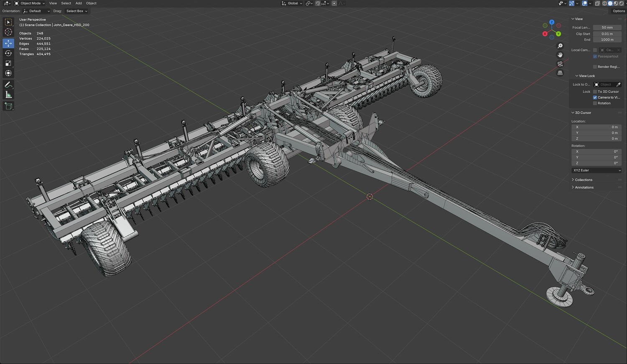Click the Triangles 404,495 statistic text
This screenshot has width=627, height=364.
(x=35, y=54)
